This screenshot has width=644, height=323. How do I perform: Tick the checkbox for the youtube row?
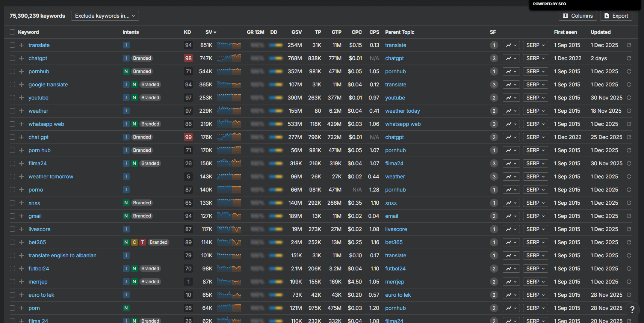pyautogui.click(x=12, y=98)
